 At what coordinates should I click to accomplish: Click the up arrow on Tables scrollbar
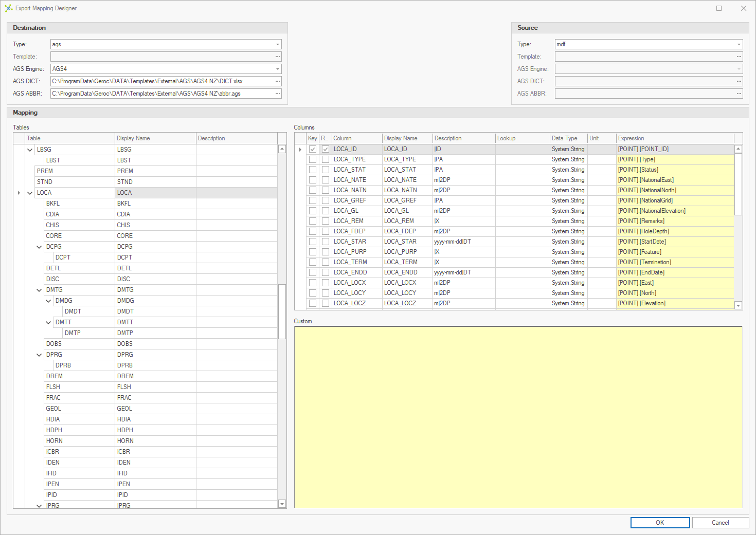(x=282, y=149)
